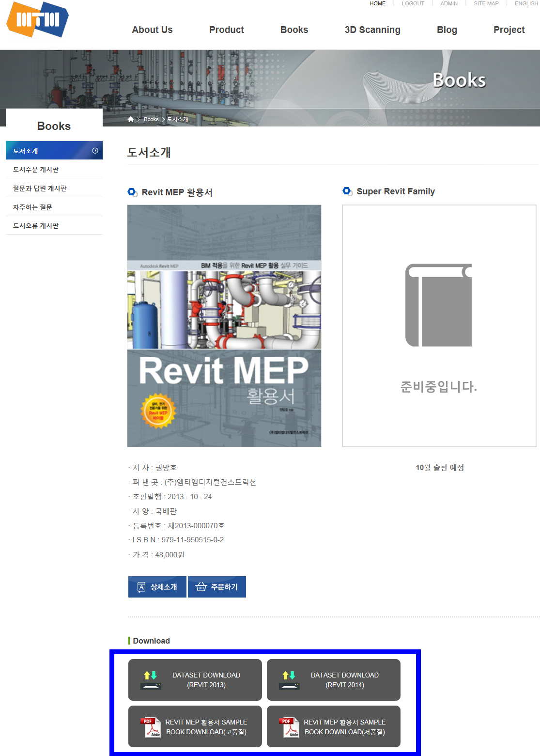Open 도서주문 게시판 in sidebar
Viewport: 540px width, 756px height.
click(54, 169)
